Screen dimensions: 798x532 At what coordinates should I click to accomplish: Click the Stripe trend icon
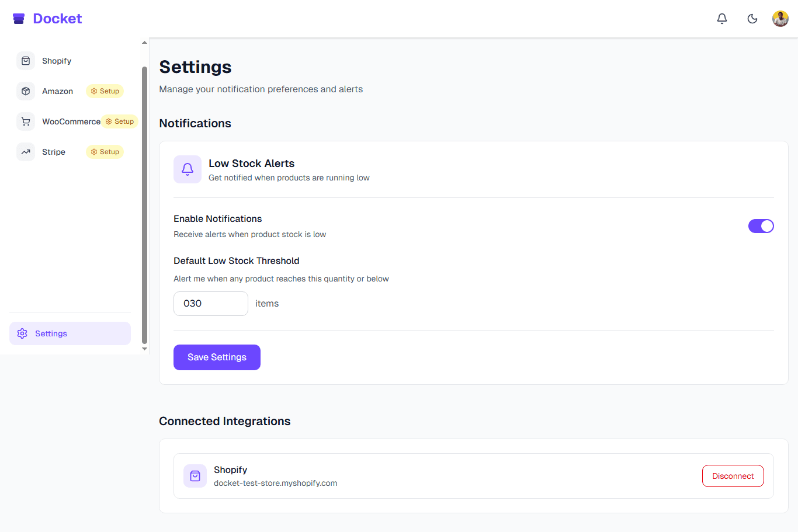point(26,152)
